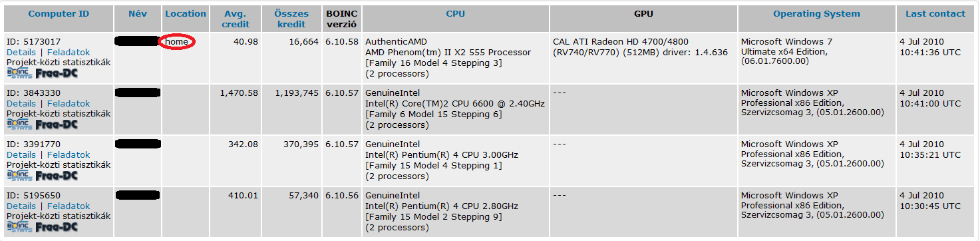Sort by Operating System column header
This screenshot has width=980, height=241.
(x=816, y=14)
